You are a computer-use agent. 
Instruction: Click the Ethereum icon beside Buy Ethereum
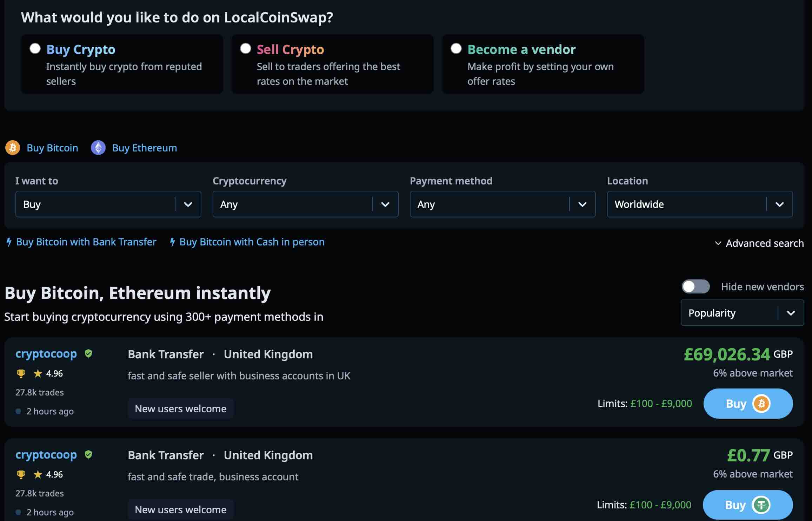tap(99, 148)
